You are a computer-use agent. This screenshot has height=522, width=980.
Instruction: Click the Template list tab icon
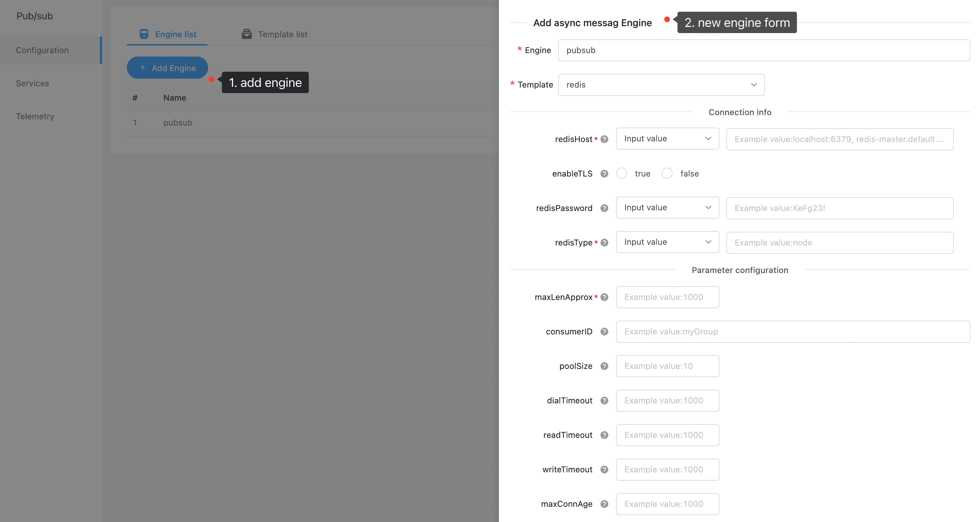pyautogui.click(x=246, y=34)
